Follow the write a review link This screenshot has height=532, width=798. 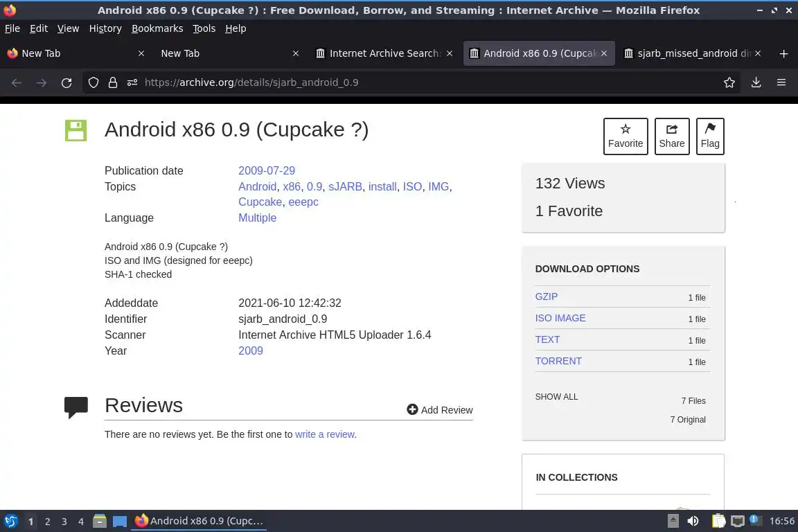click(x=325, y=434)
